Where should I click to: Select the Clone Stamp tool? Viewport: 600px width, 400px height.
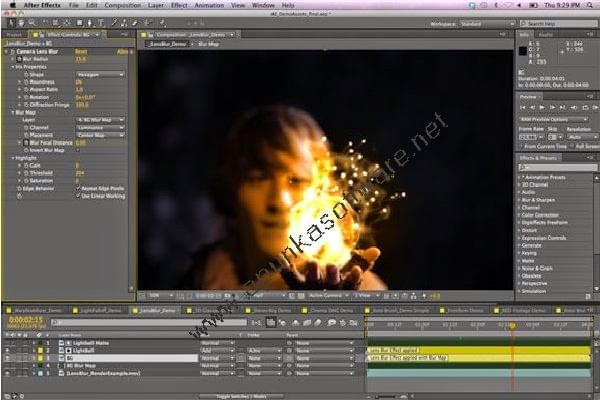124,23
